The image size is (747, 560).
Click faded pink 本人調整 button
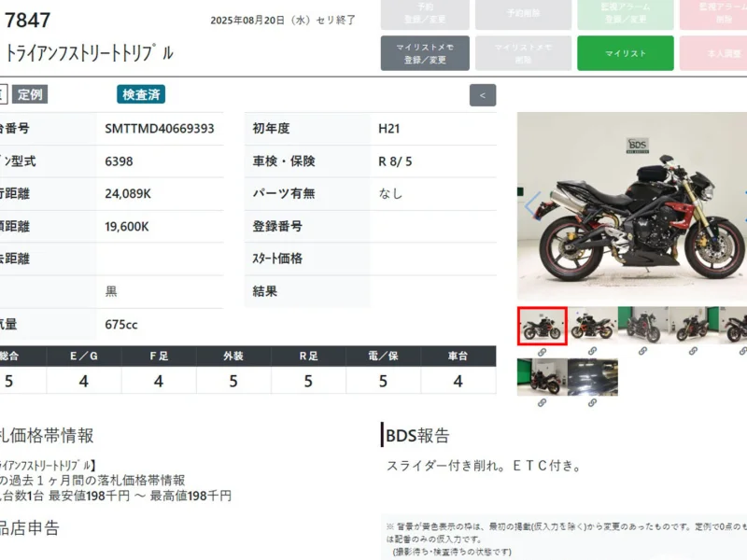coord(713,53)
